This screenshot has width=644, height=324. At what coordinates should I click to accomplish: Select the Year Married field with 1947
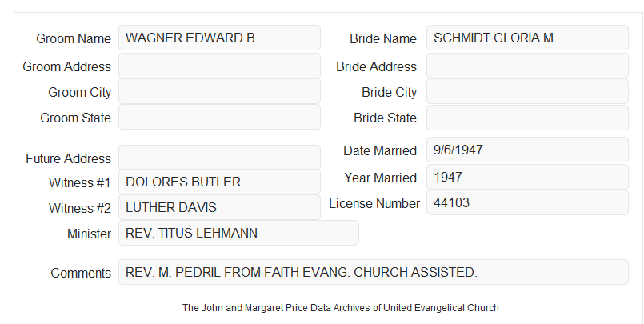(x=527, y=177)
